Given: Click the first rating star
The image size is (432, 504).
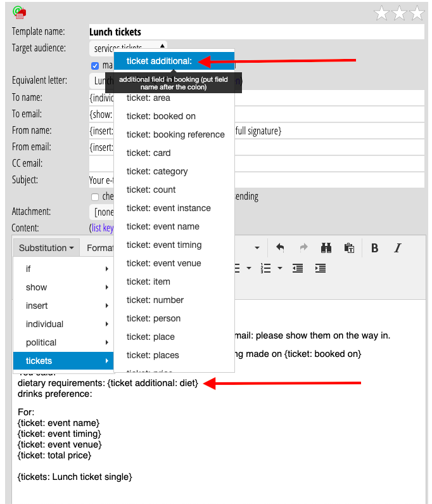Looking at the screenshot, I should tap(381, 13).
